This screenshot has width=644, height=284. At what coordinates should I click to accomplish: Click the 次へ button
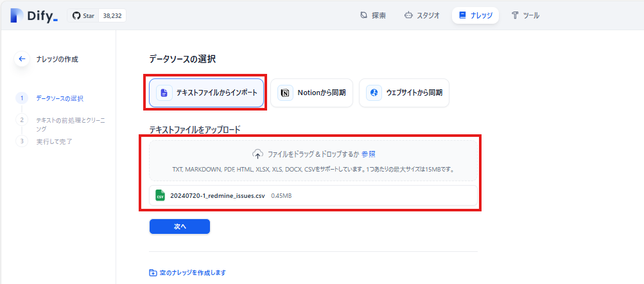pyautogui.click(x=180, y=226)
